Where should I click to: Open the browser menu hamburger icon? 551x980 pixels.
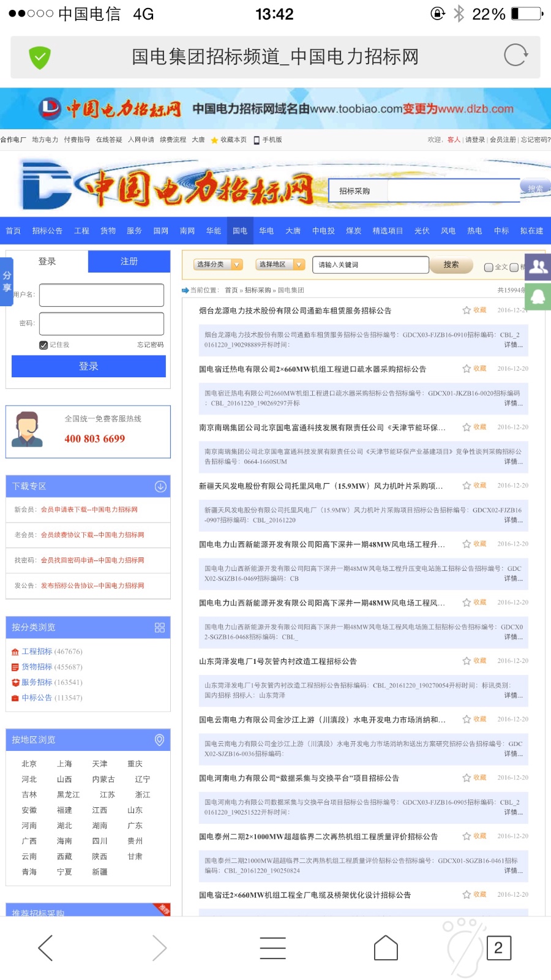pos(272,948)
